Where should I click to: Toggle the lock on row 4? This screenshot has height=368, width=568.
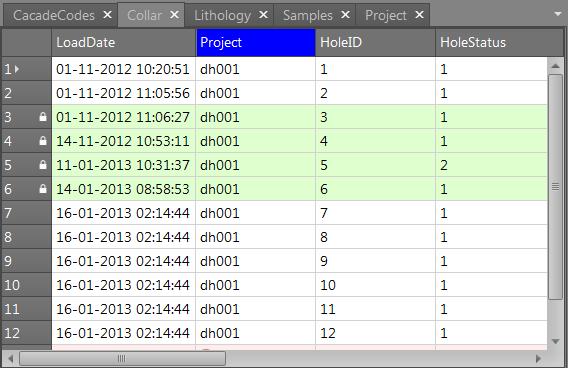43,141
